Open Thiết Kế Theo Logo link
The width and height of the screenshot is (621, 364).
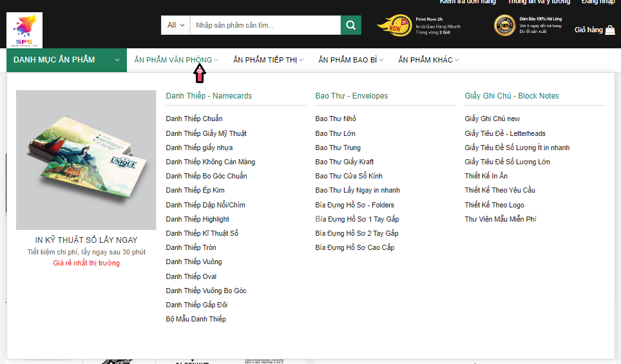tap(494, 205)
